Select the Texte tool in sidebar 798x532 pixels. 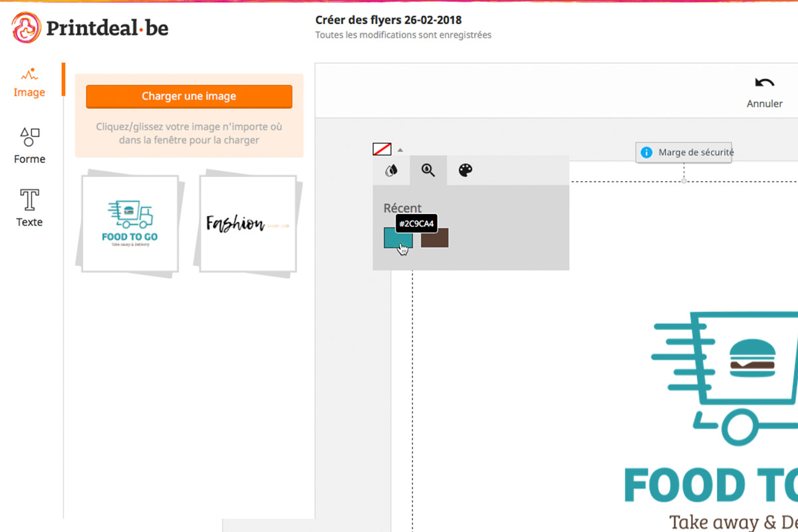[x=29, y=208]
